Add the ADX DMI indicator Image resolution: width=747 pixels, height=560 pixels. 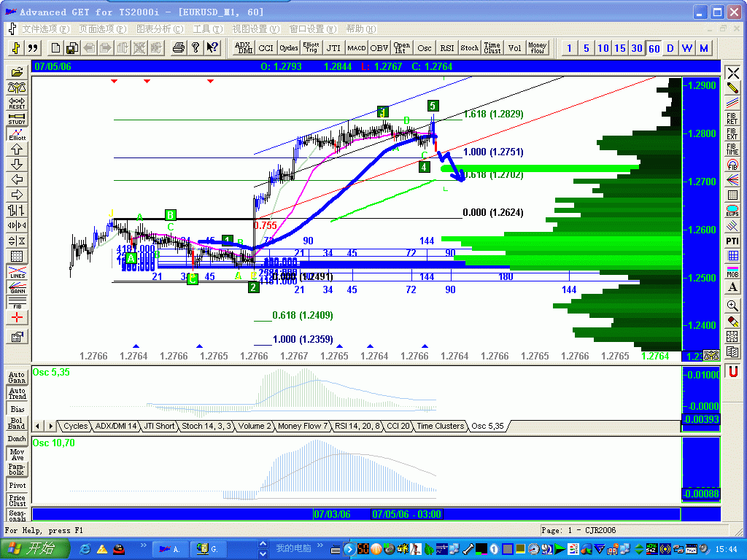pos(244,47)
